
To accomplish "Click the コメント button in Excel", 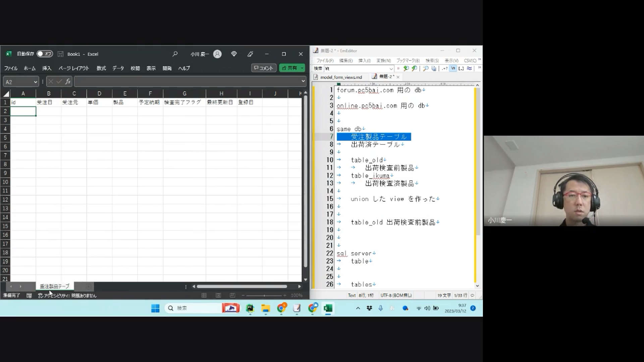I will 264,68.
